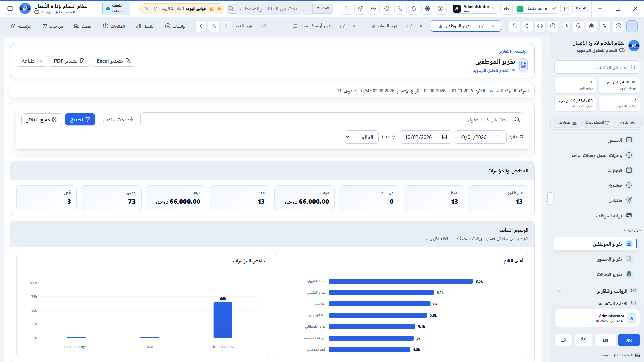Click the headset support icon in the tab bar
This screenshot has width=644, height=362.
[x=579, y=26]
